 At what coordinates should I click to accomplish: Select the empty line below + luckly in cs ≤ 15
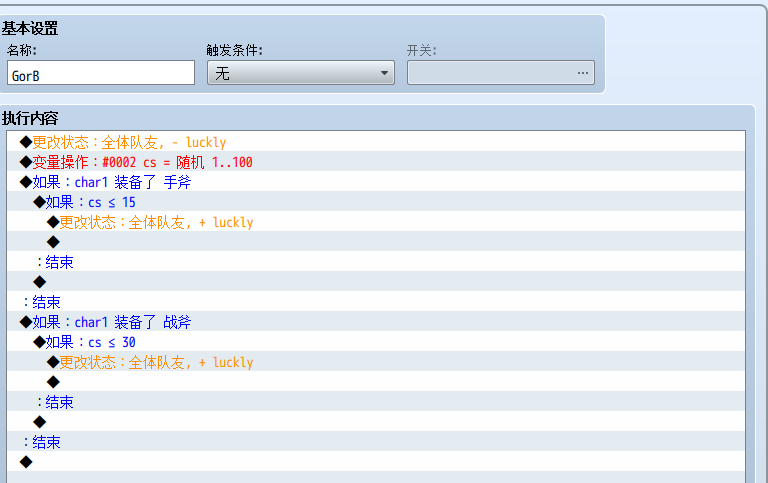point(376,242)
